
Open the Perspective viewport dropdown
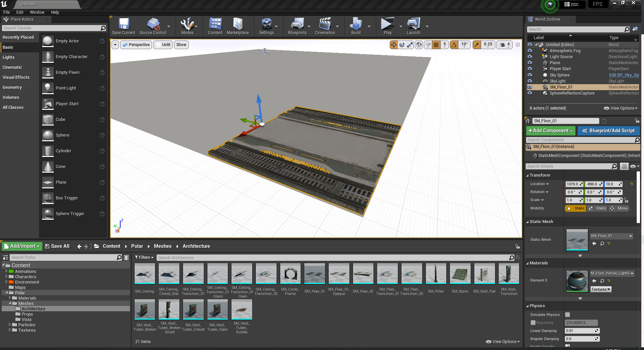coord(136,45)
